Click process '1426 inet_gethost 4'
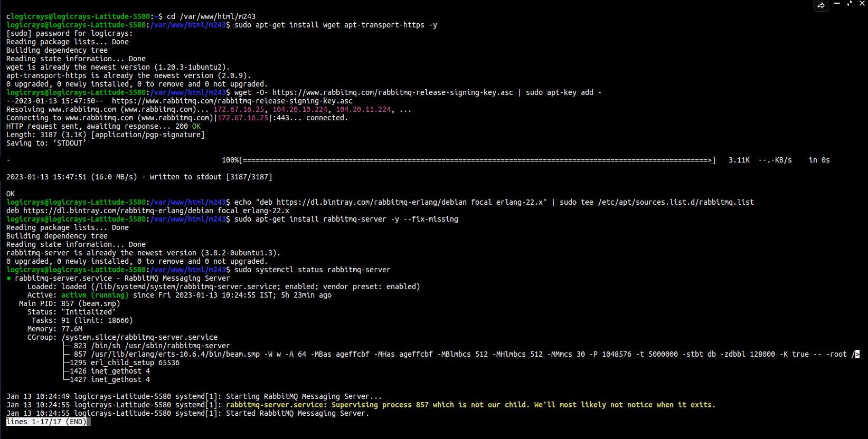868x439 pixels. coord(110,371)
